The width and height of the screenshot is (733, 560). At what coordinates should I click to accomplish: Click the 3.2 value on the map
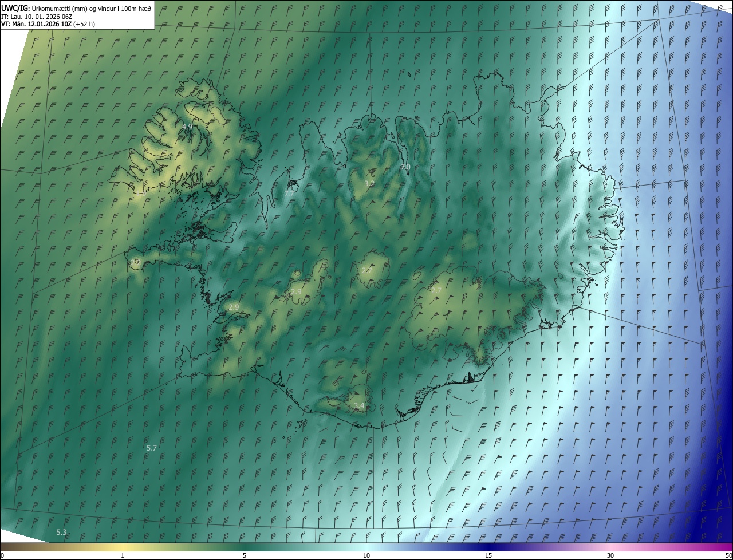[369, 183]
